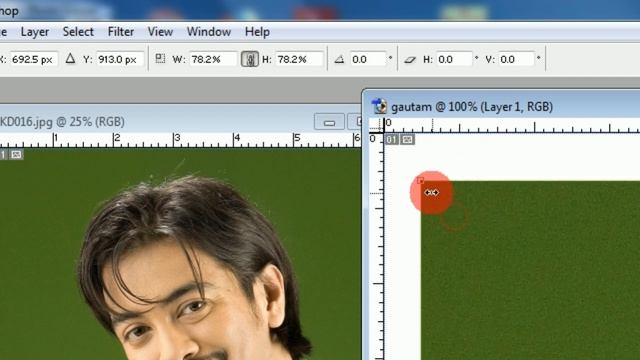Screen dimensions: 640x360
Task: Click the slice type icon in KD016.jpg window
Action: tap(16, 155)
